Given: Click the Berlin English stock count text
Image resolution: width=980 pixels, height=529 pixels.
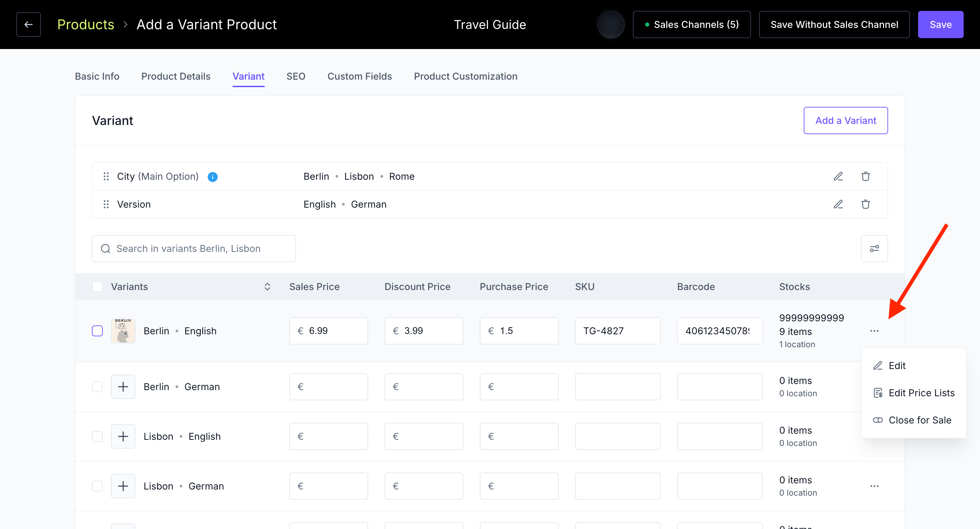Looking at the screenshot, I should tap(812, 325).
